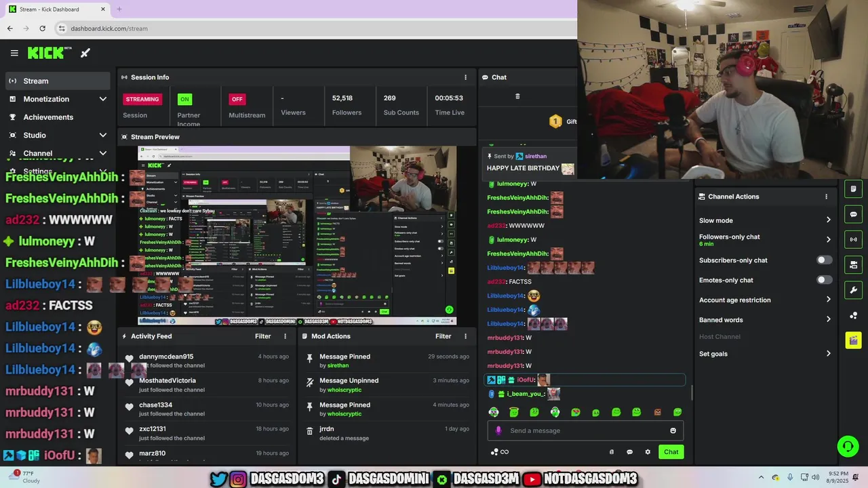Screen dimensions: 868x488
Task: Click sirethan link in pinned message
Action: click(x=536, y=157)
